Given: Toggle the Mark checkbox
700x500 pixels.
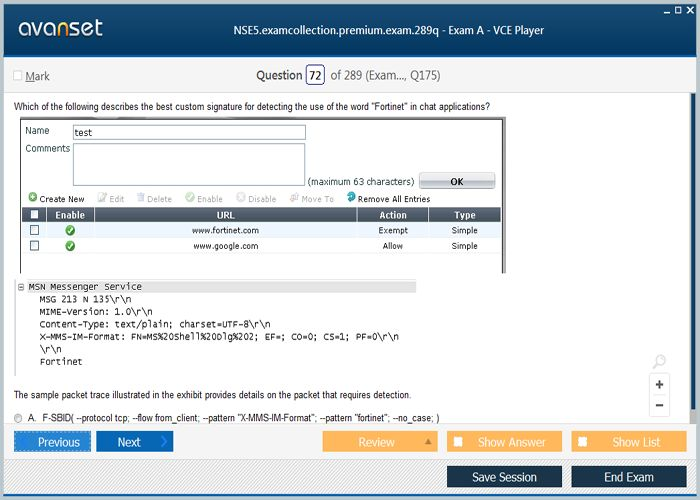Looking at the screenshot, I should (18, 76).
